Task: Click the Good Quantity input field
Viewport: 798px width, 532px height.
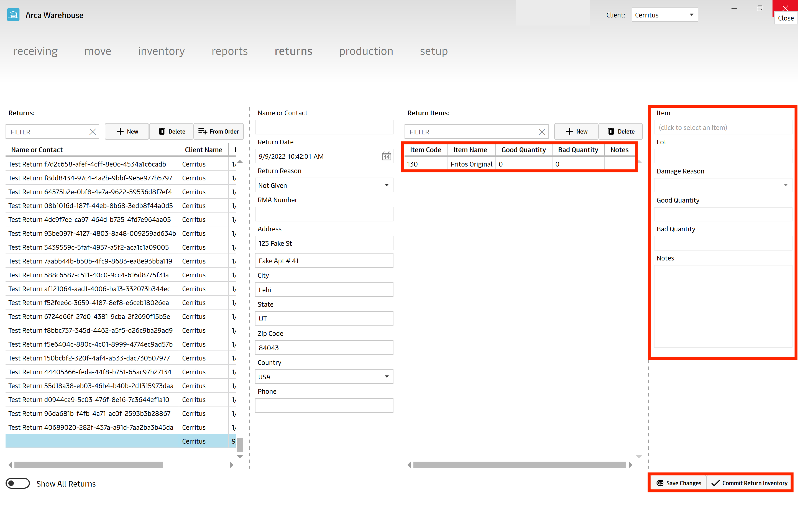Action: [x=723, y=214]
